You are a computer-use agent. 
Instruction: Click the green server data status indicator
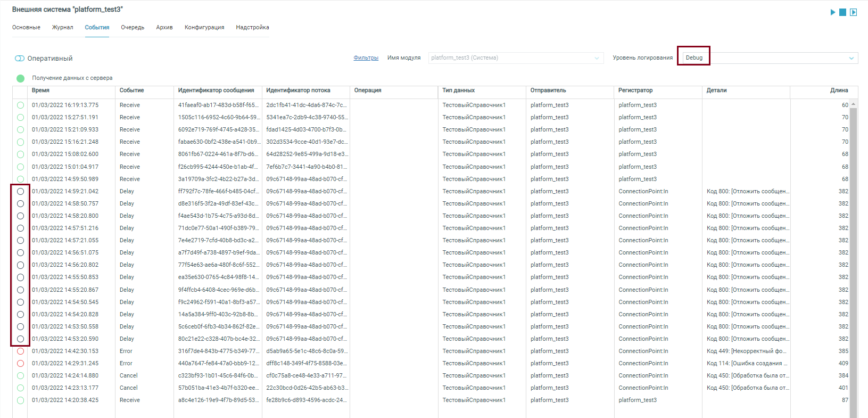tap(20, 78)
